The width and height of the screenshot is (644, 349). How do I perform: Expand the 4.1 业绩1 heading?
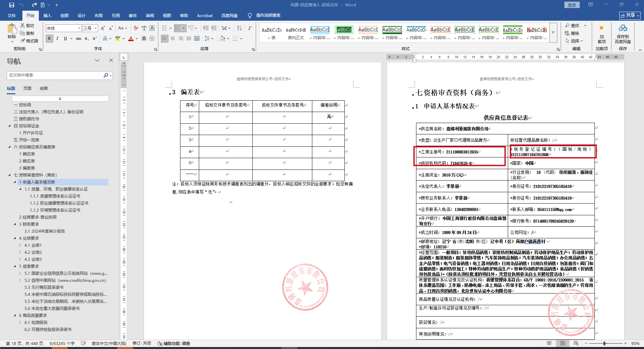[x=20, y=245]
